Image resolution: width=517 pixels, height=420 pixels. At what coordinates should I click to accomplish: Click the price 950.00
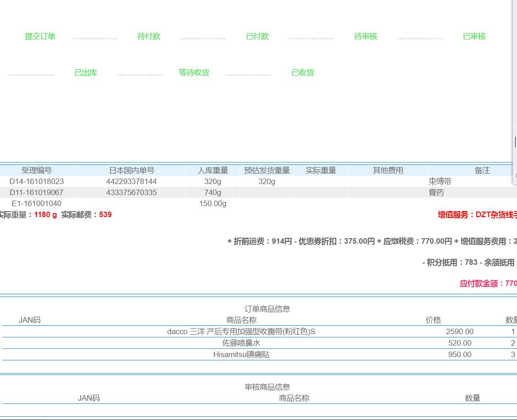point(460,355)
